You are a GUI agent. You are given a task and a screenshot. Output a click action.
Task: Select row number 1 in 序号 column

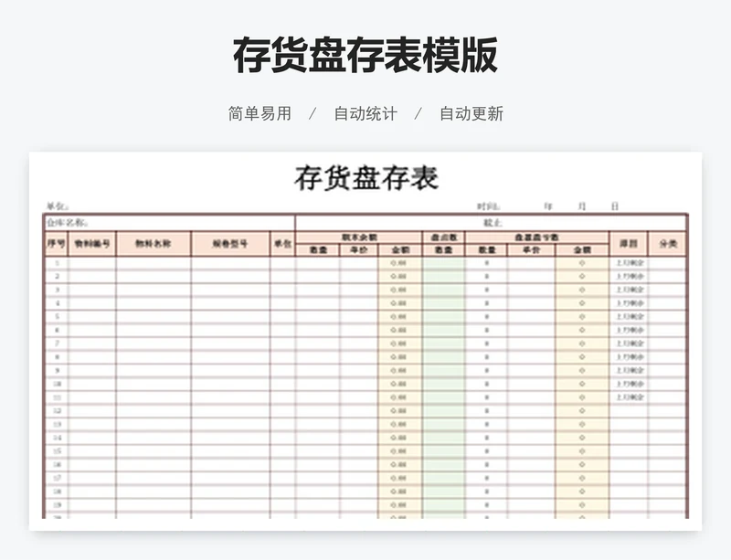click(57, 263)
